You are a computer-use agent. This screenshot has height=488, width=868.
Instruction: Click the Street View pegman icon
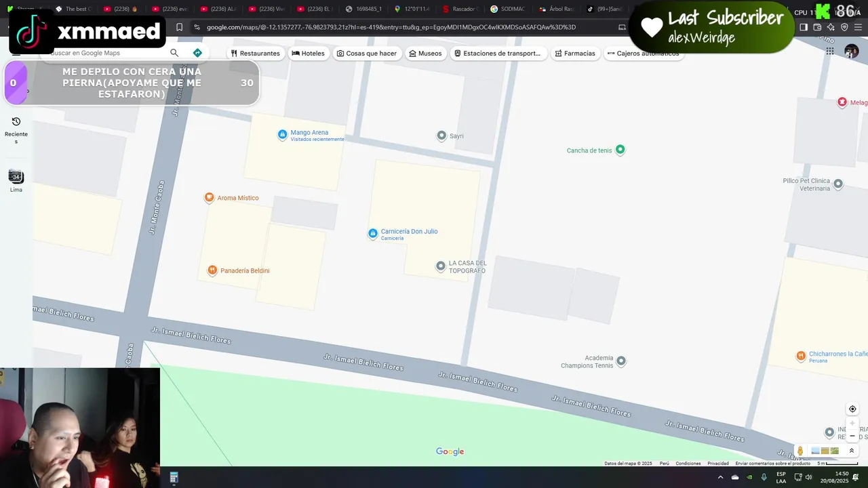pos(800,451)
